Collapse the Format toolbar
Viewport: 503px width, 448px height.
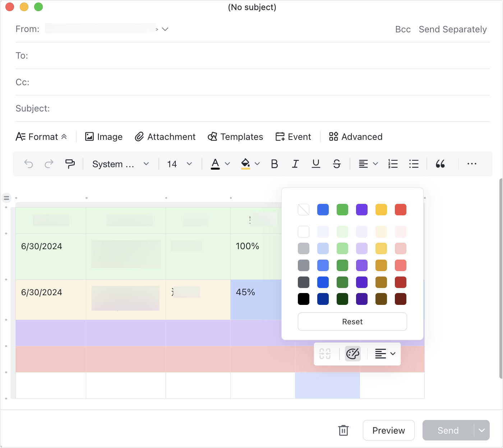tap(41, 137)
